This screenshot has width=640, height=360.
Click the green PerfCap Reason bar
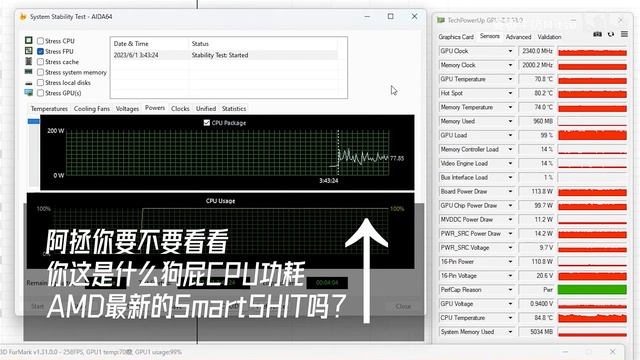coord(592,290)
